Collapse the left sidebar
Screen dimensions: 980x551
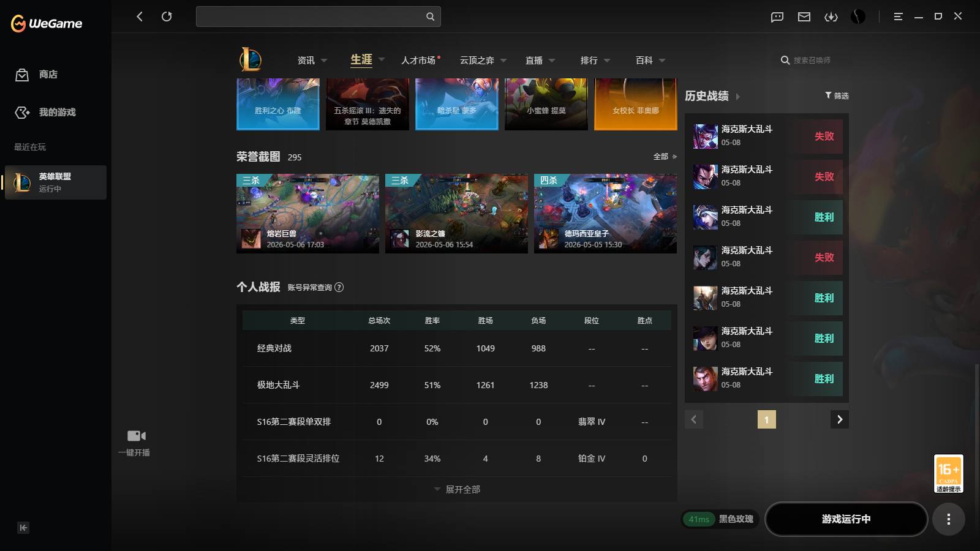[x=23, y=528]
